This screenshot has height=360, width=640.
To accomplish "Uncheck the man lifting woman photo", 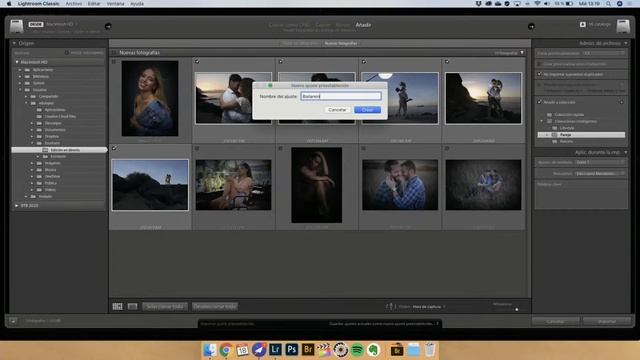I will pos(364,61).
